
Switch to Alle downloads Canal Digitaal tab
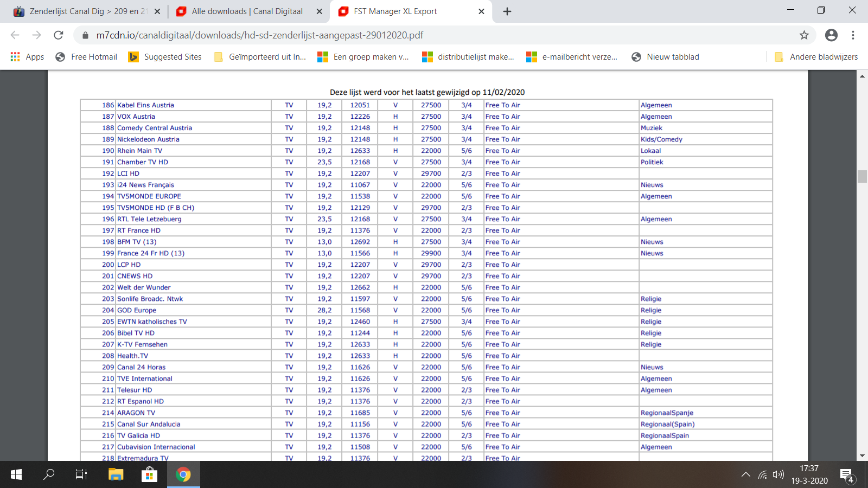[247, 11]
